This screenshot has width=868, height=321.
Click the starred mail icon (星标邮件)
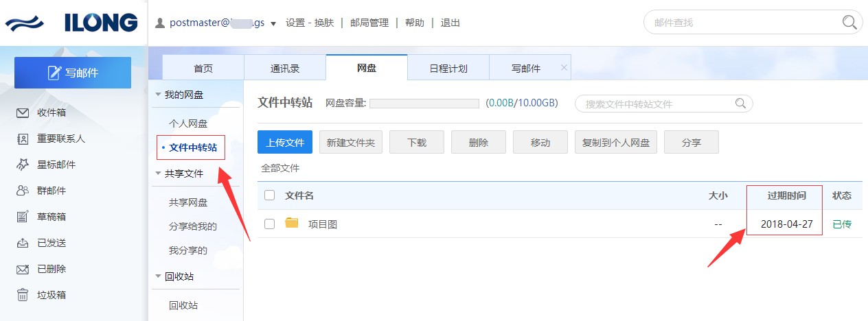point(23,165)
